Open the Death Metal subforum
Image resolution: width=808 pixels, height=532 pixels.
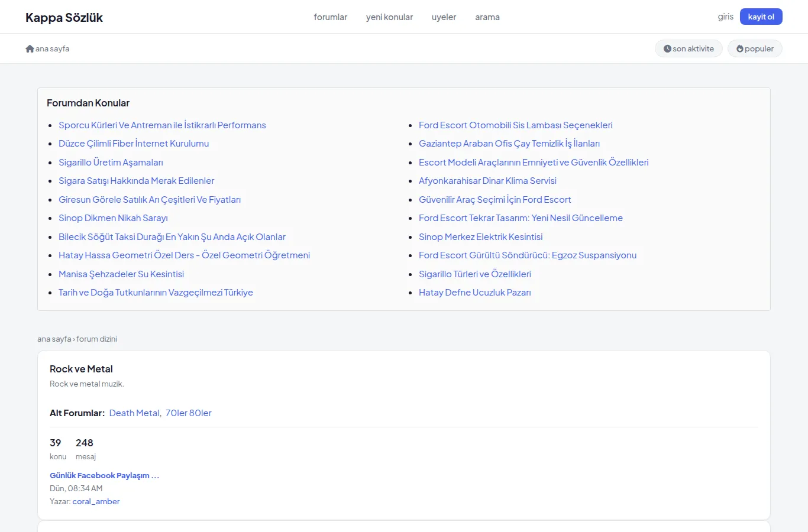[x=134, y=413]
